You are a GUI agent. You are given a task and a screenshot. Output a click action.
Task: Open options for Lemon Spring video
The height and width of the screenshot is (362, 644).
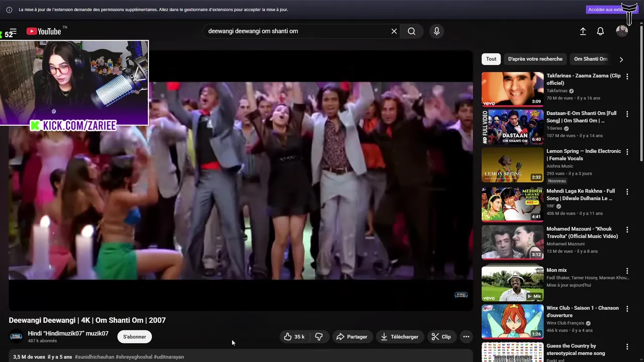point(627,152)
